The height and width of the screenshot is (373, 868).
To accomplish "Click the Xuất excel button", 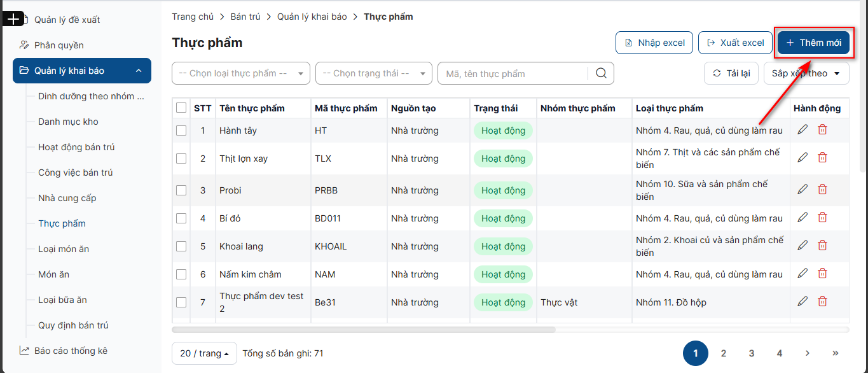I will click(735, 43).
